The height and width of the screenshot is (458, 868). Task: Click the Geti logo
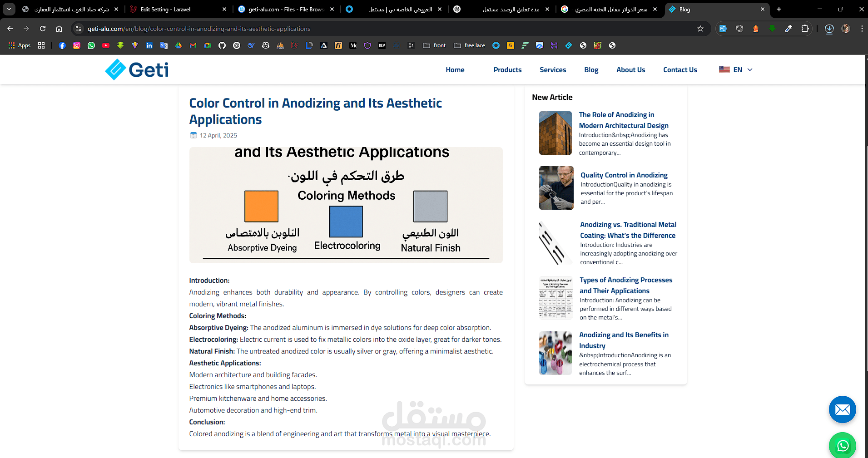(x=137, y=69)
